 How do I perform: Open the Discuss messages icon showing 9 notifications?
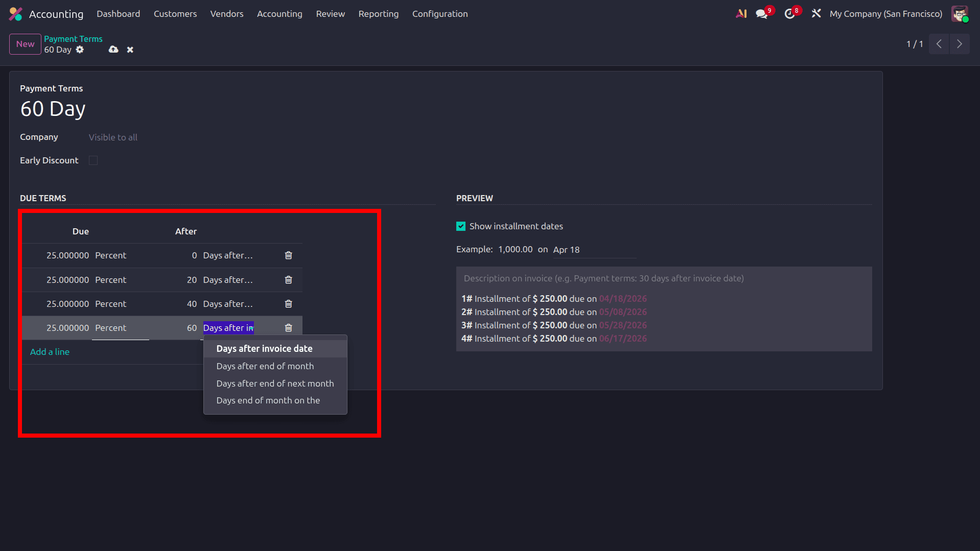(x=761, y=14)
